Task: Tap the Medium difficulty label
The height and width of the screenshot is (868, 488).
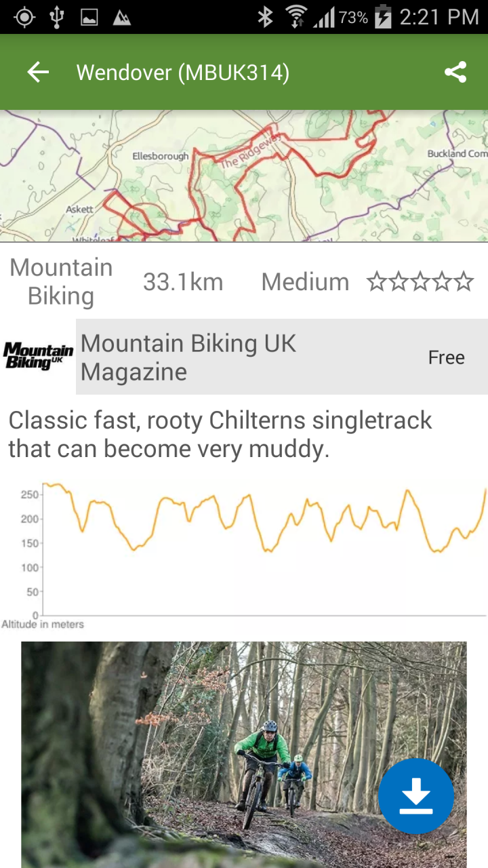Action: pos(305,282)
